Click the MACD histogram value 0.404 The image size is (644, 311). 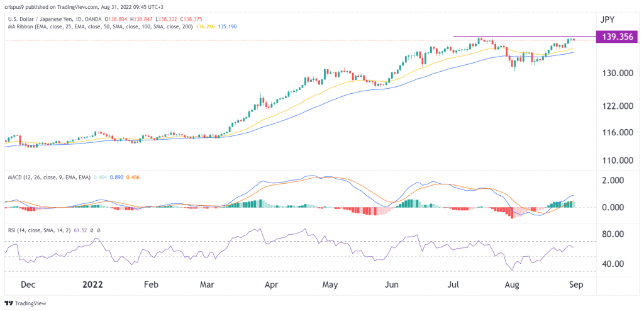100,177
